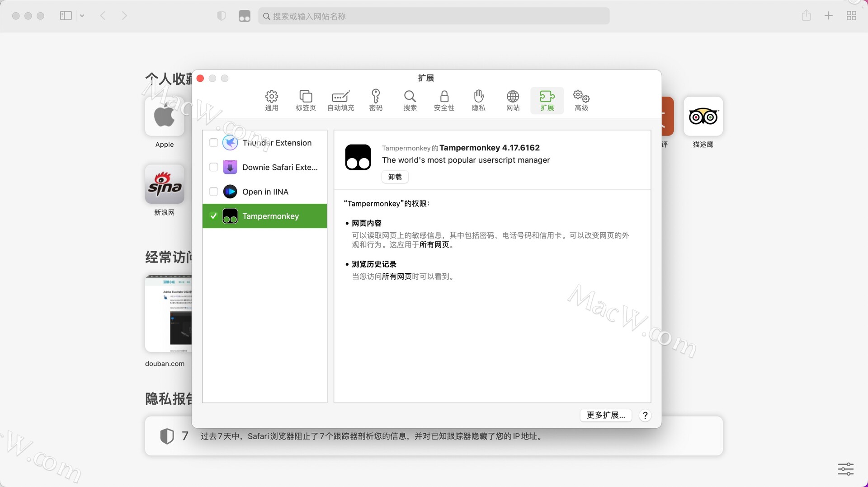Open the 猫途鹰 TripAdvisor favorite
This screenshot has width=868, height=487.
tap(703, 117)
